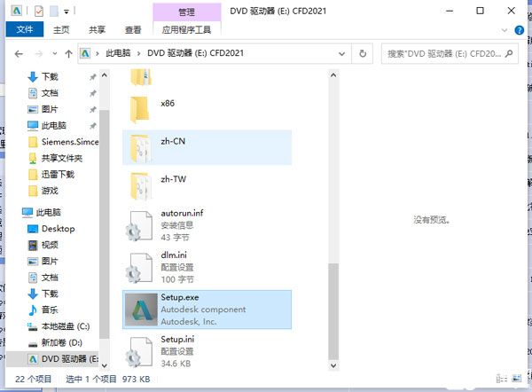Open the 文件 menu
Viewport: 532px width, 392px height.
[x=24, y=29]
